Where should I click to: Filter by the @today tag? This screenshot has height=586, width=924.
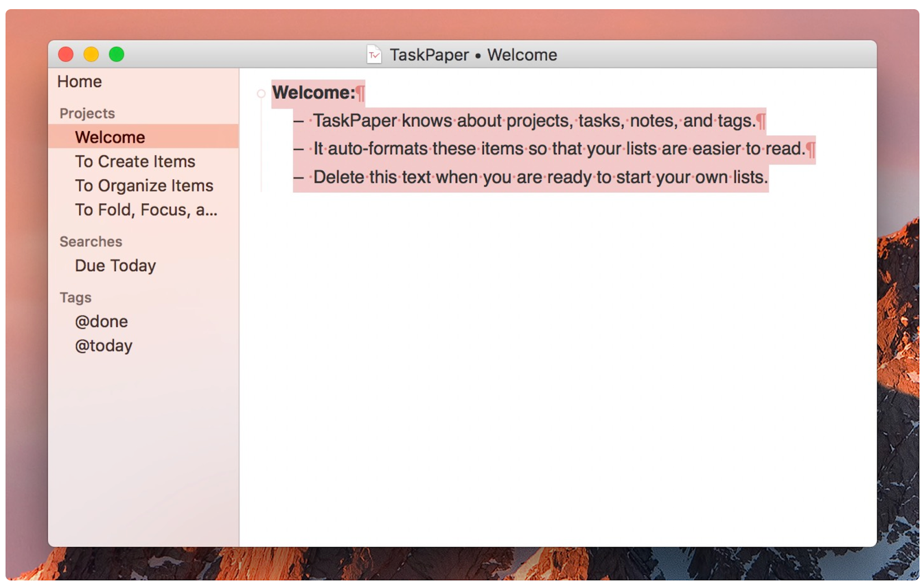[104, 346]
